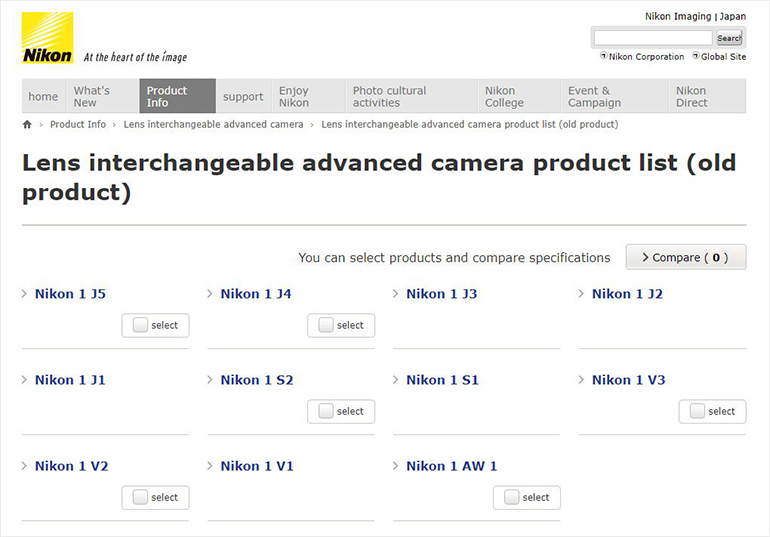Click the site search text field
Viewport: 770px width, 537px height.
[x=653, y=38]
